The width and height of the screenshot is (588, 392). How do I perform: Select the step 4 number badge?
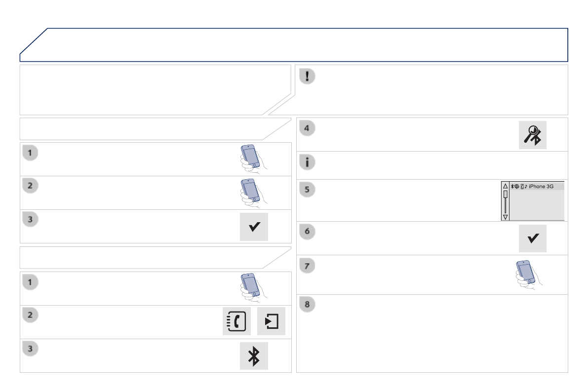[308, 127]
